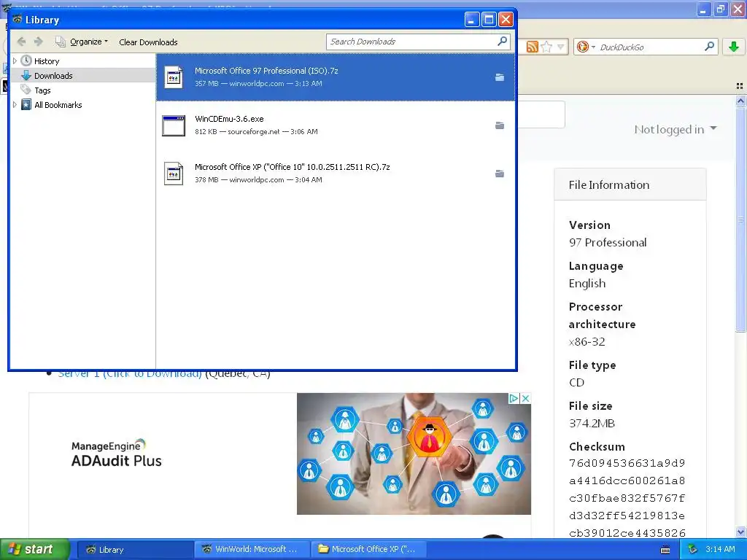747x560 pixels.
Task: Select Microsoft Office 97 Professional (ISO).7z download
Action: pyautogui.click(x=336, y=77)
